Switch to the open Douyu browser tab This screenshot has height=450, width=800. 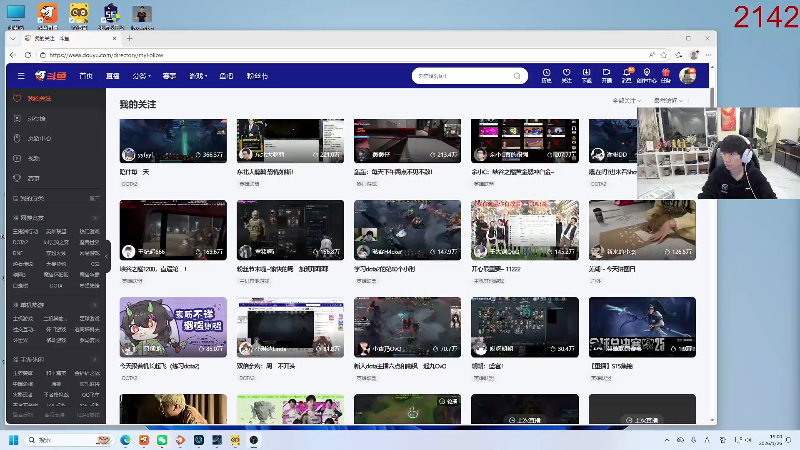[71, 38]
